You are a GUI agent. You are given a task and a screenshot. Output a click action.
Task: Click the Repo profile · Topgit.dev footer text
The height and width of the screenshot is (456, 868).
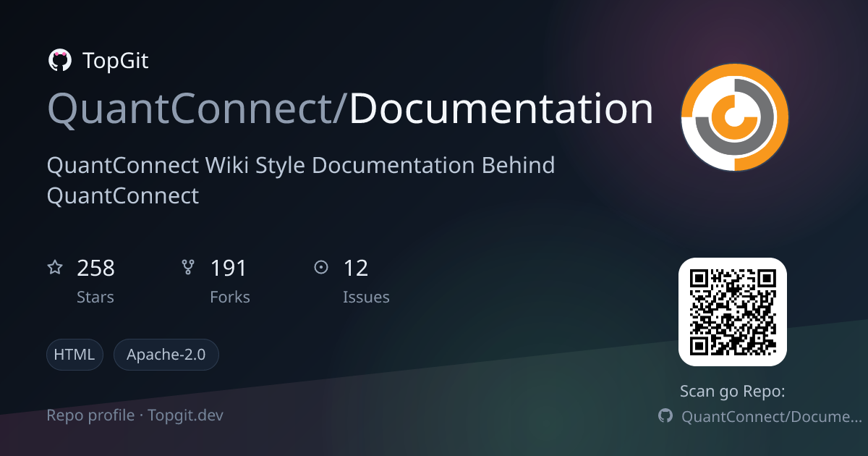click(135, 415)
